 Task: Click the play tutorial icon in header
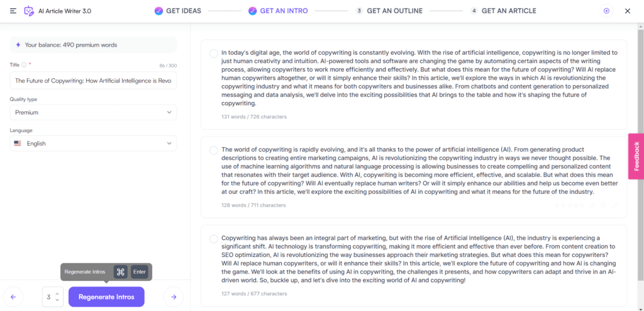tap(606, 11)
